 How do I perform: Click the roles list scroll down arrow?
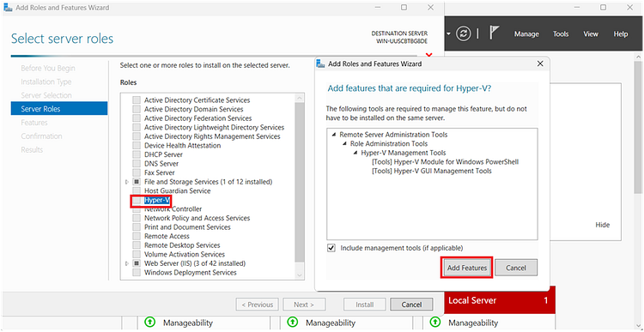[x=300, y=275]
